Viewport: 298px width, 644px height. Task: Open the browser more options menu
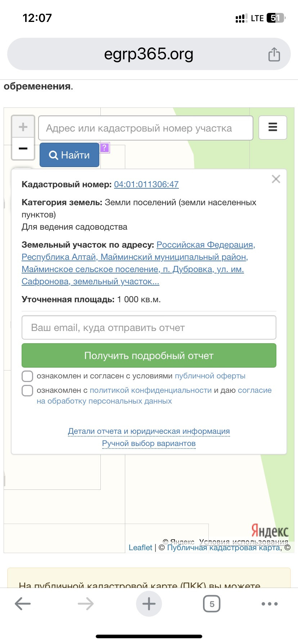pyautogui.click(x=270, y=604)
